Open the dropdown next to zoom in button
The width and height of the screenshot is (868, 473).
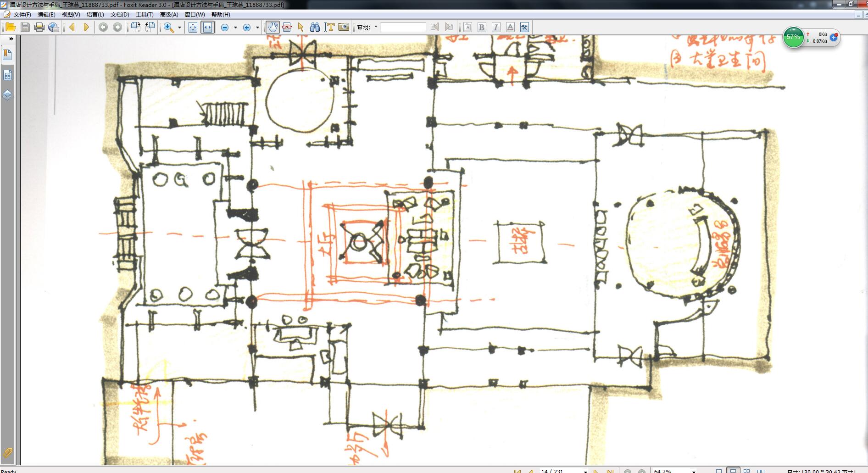coord(257,28)
